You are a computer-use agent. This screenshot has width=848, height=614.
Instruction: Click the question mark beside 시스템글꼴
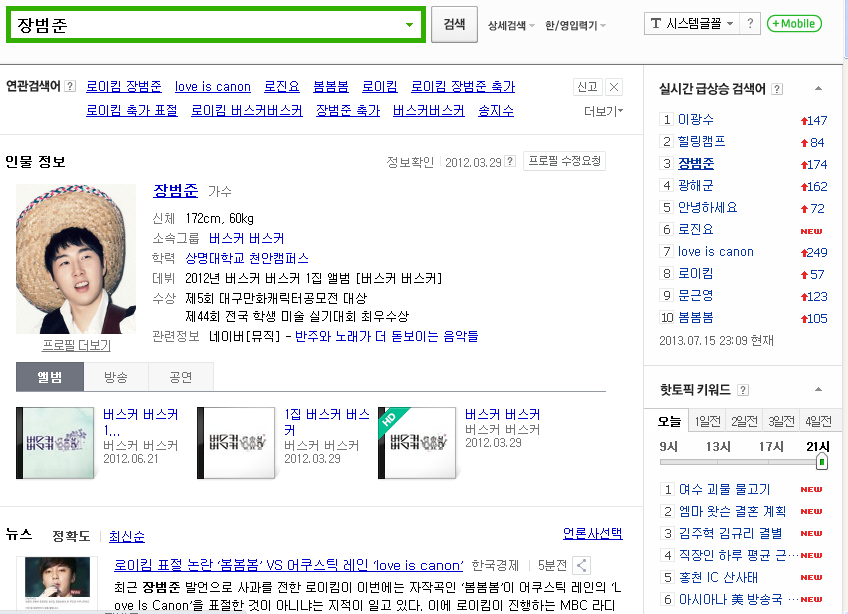[750, 23]
